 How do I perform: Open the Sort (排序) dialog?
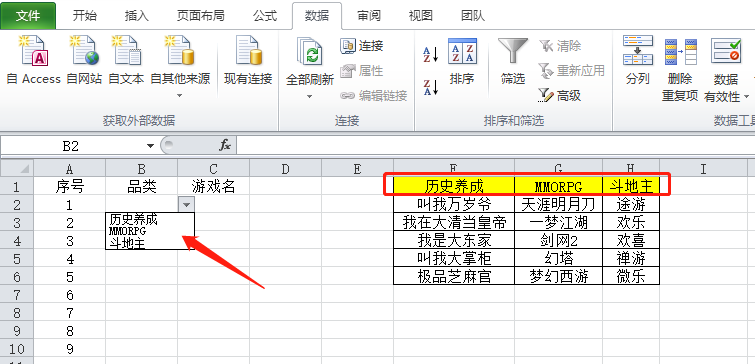tap(462, 62)
